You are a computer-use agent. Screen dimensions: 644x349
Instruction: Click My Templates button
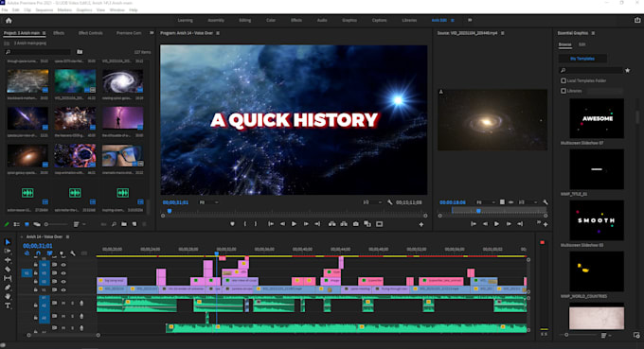click(x=582, y=59)
